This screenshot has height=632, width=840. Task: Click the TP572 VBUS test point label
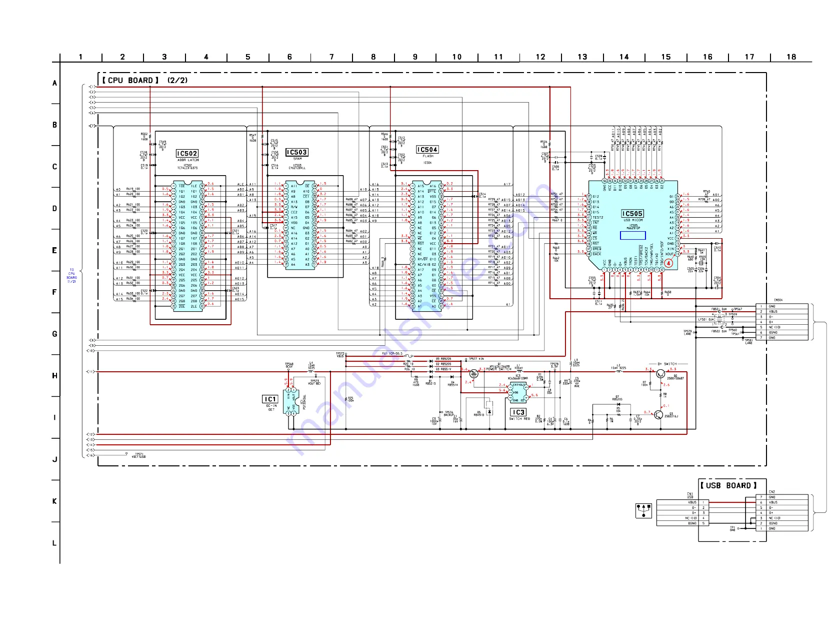point(340,355)
